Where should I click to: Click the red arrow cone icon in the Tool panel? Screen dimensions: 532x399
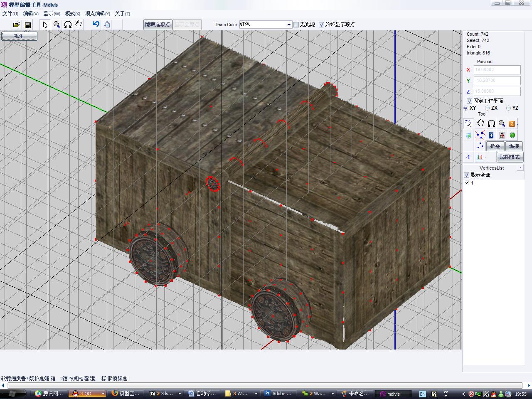(x=502, y=135)
